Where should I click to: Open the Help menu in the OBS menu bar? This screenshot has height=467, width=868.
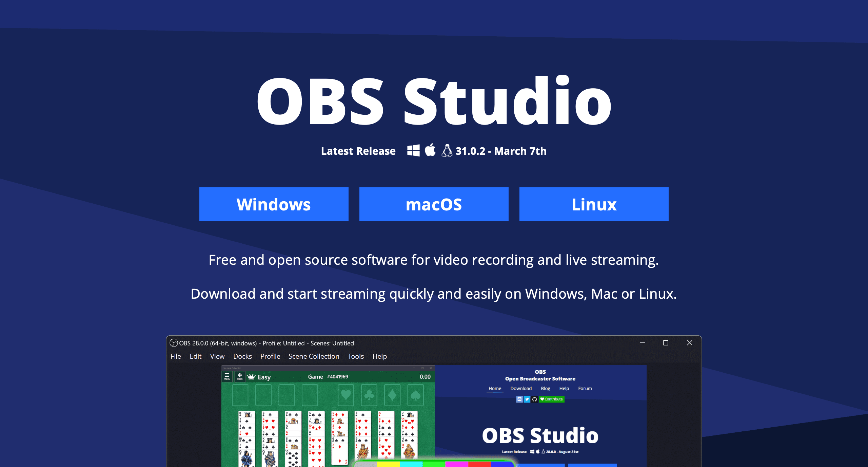click(x=379, y=356)
